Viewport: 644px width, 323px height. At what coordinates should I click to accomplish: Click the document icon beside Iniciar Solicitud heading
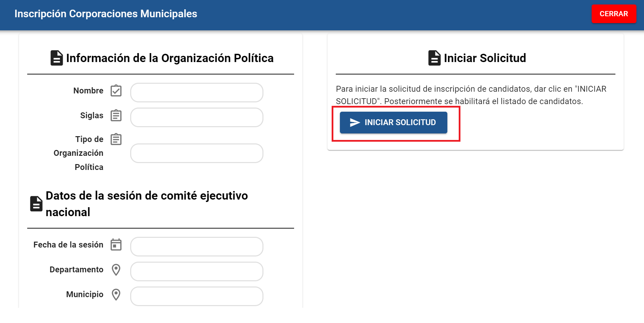[434, 58]
